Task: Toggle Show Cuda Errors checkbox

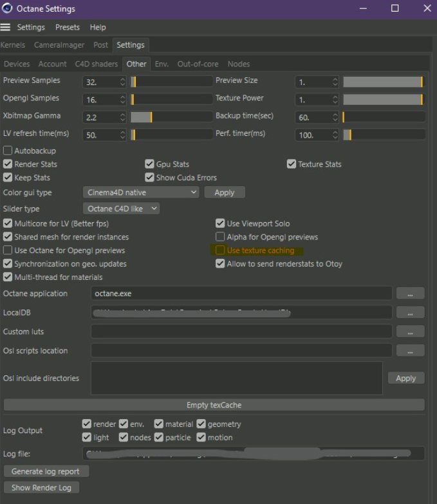Action: pyautogui.click(x=149, y=178)
